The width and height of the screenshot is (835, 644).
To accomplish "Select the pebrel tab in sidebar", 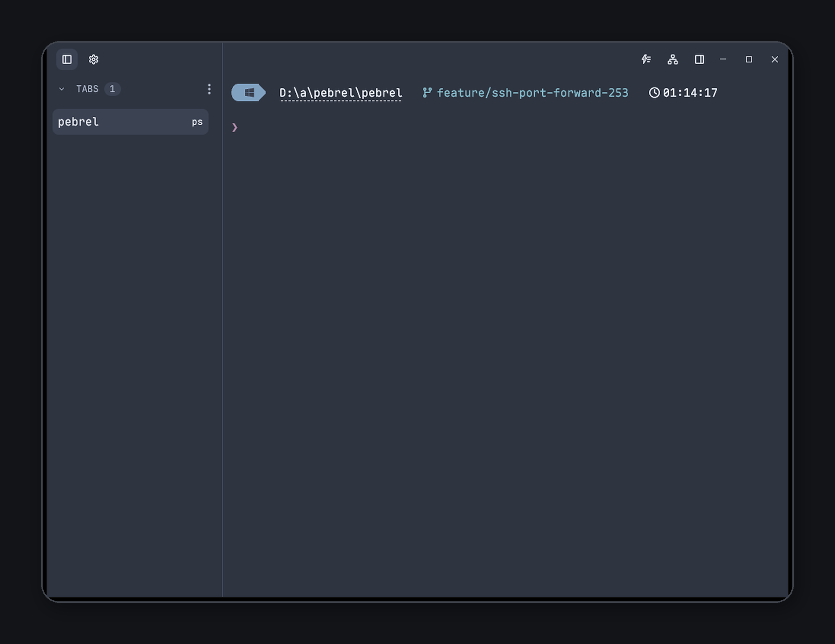I will click(x=131, y=122).
